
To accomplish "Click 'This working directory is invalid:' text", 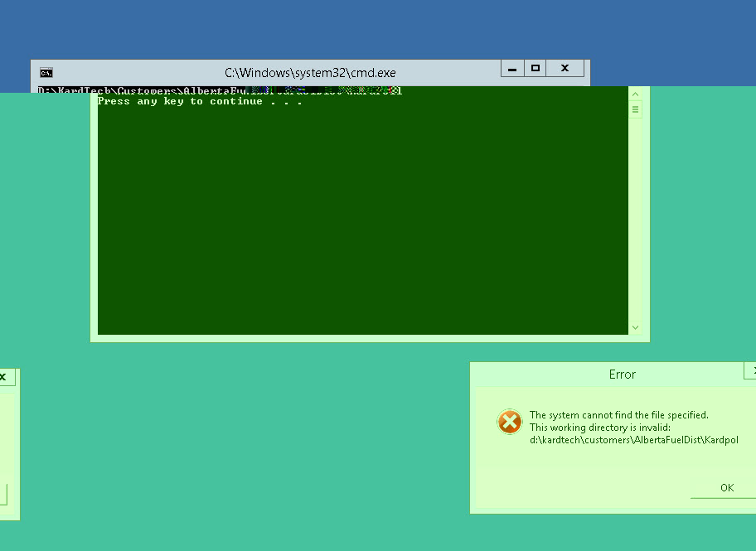I will pyautogui.click(x=600, y=428).
